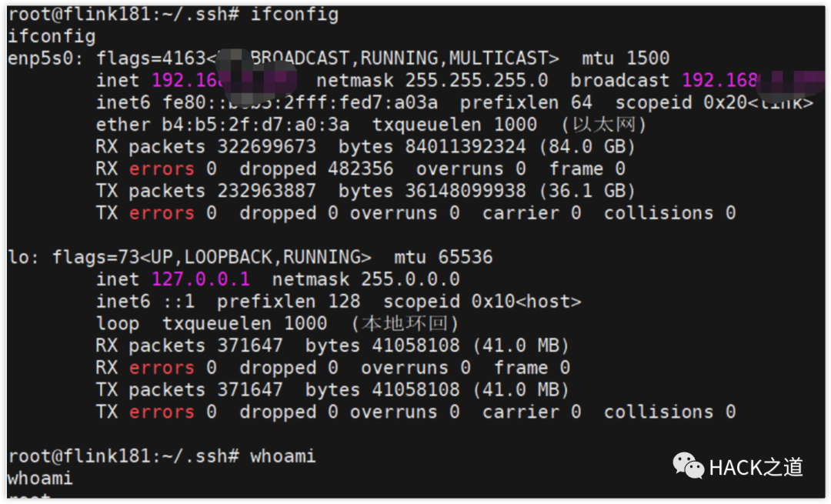The width and height of the screenshot is (831, 504).
Task: Click the lo interface name
Action: click(x=19, y=257)
